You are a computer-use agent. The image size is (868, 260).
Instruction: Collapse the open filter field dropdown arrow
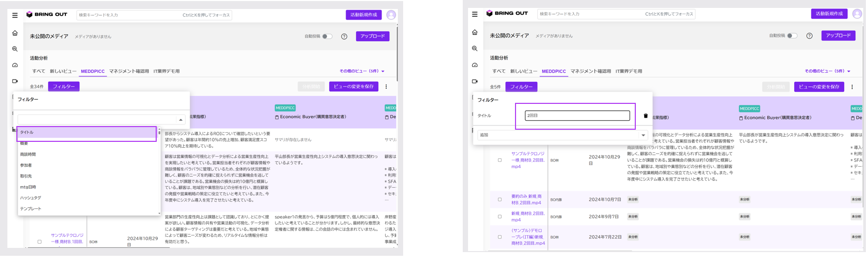pos(180,120)
